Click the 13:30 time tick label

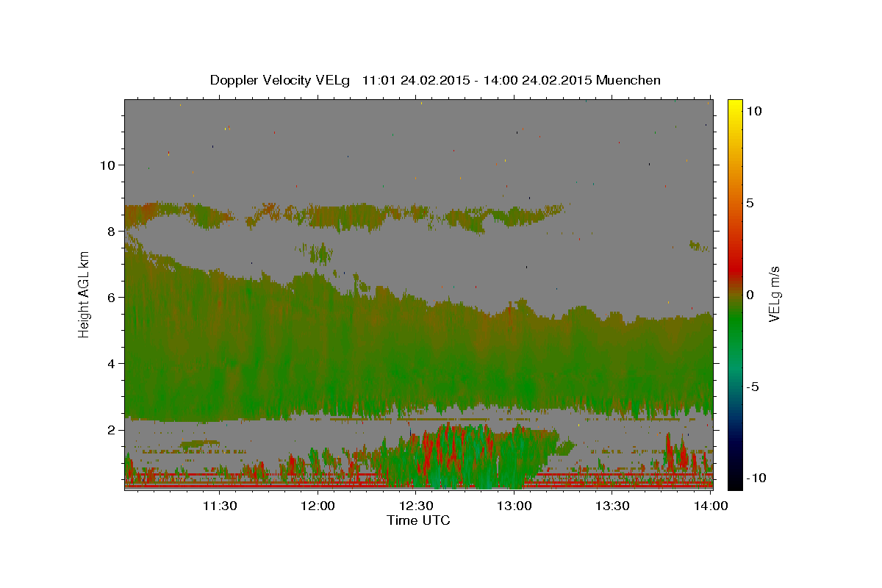613,506
